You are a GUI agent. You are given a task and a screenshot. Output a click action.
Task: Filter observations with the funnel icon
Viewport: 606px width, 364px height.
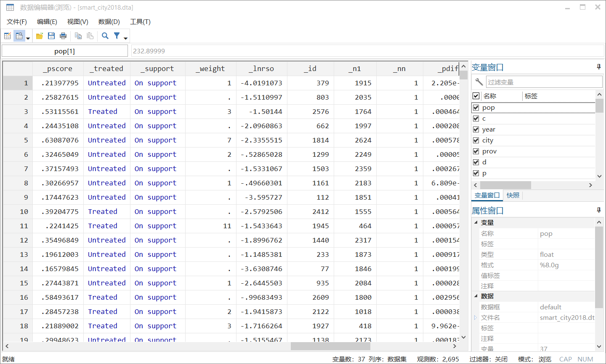(x=117, y=36)
